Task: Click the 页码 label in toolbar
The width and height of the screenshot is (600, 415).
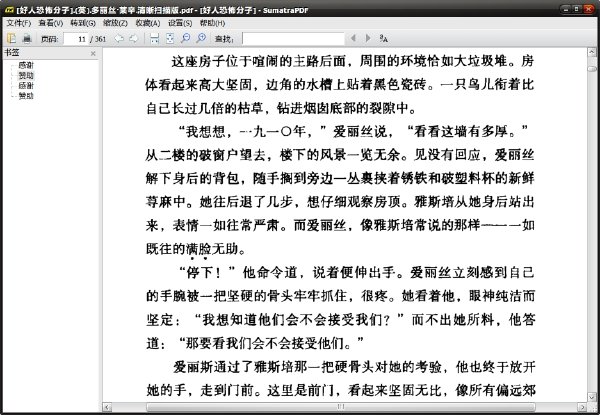Action: pyautogui.click(x=50, y=39)
